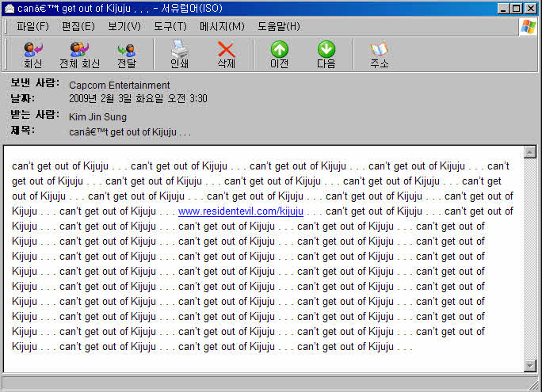Open the 주소 address book icon
The width and height of the screenshot is (542, 392).
(x=379, y=55)
